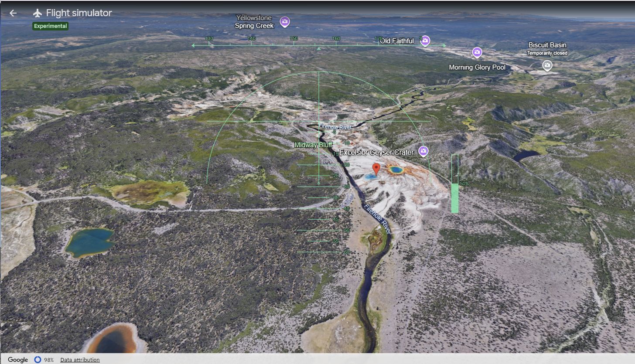Open the Excelsior Geyser Crater photo pin
Viewport: 635px width, 364px height.
(423, 151)
